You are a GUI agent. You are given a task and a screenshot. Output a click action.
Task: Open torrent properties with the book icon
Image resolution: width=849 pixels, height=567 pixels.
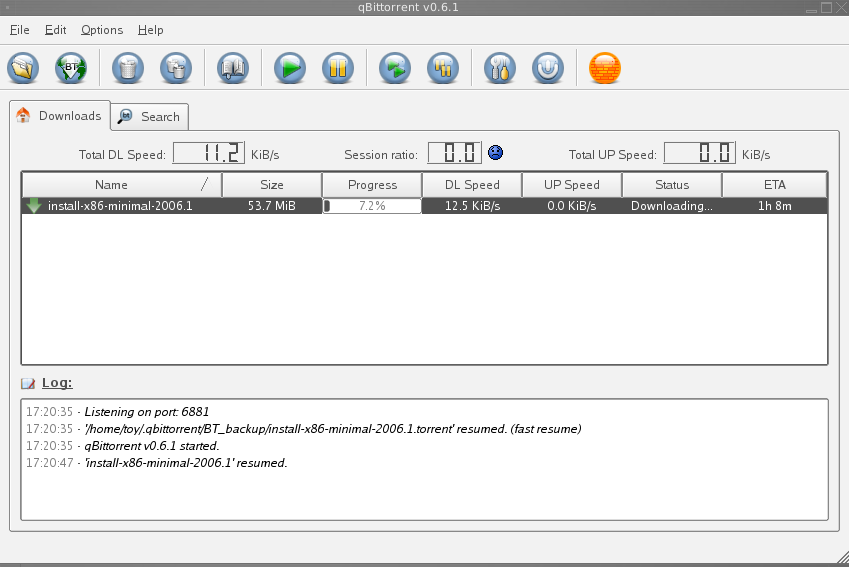pos(233,68)
